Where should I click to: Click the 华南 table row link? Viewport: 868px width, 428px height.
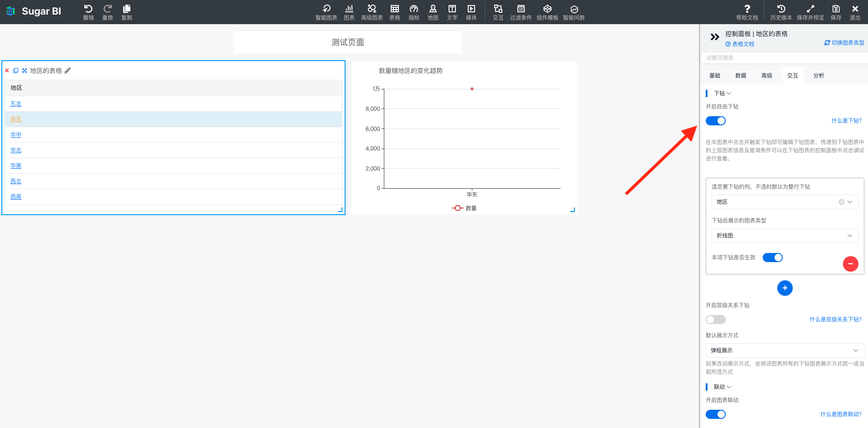coord(16,166)
